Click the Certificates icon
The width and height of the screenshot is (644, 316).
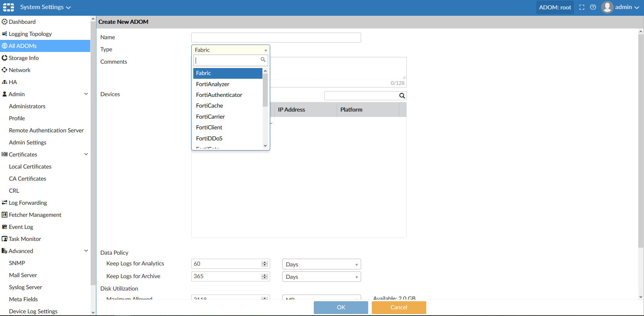4,154
